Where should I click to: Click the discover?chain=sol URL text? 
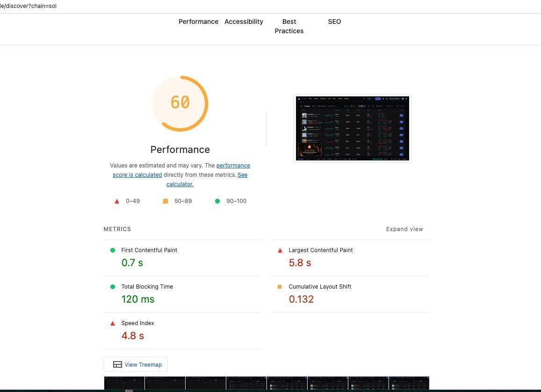point(29,6)
